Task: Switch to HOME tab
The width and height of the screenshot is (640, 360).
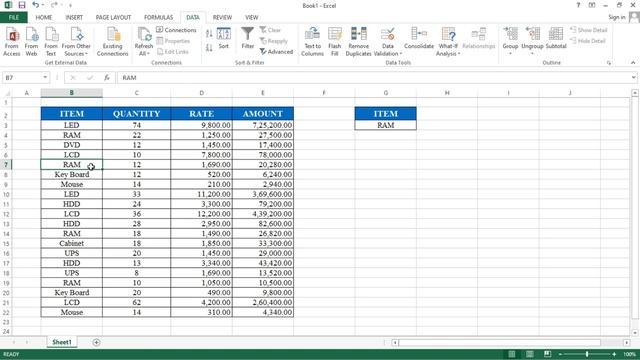Action: tap(44, 17)
